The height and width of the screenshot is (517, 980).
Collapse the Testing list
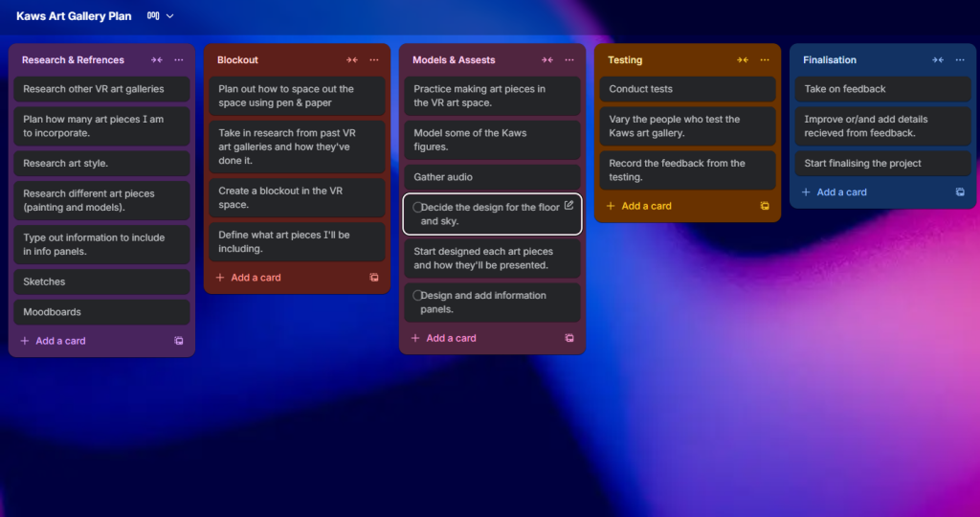(742, 60)
